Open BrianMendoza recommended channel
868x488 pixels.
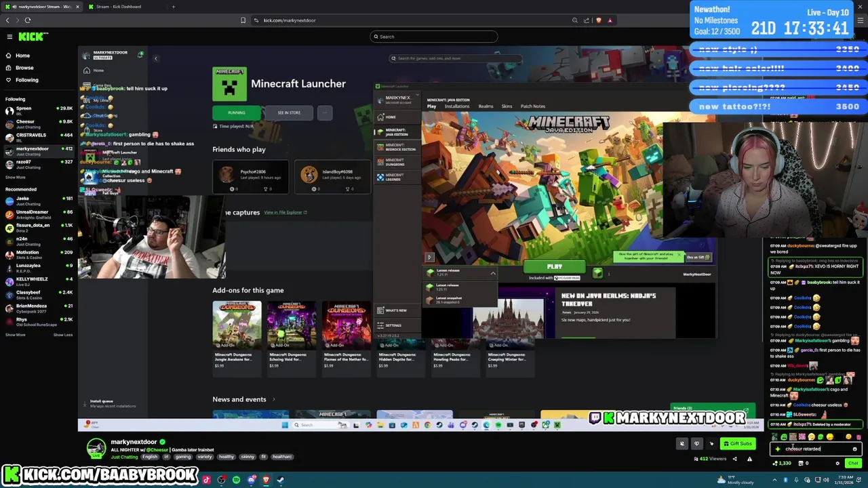point(39,308)
